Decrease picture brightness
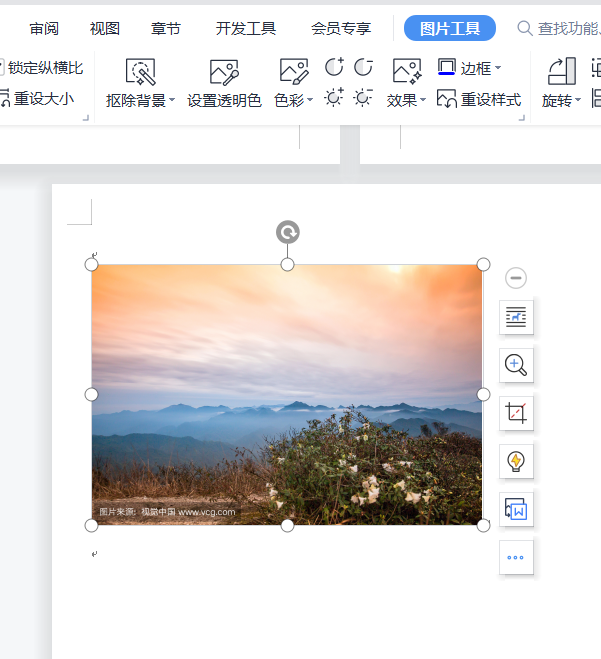Image resolution: width=601 pixels, height=659 pixels. (363, 98)
